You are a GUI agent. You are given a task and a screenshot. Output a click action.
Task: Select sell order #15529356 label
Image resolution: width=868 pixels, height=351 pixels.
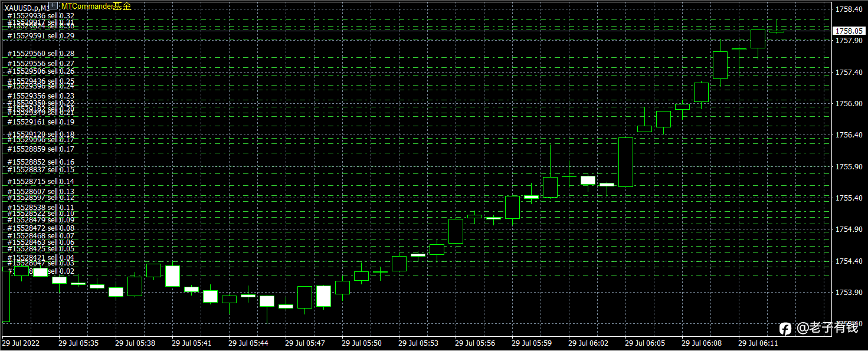pos(41,96)
